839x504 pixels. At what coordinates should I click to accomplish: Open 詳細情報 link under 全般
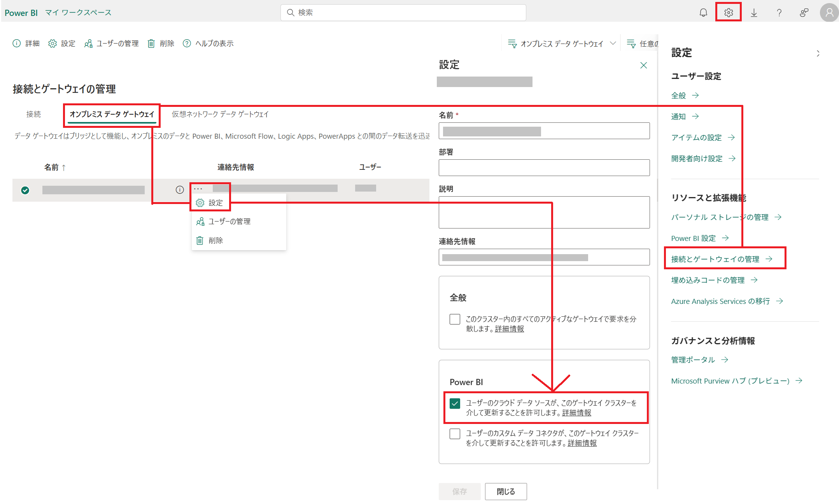click(x=509, y=329)
